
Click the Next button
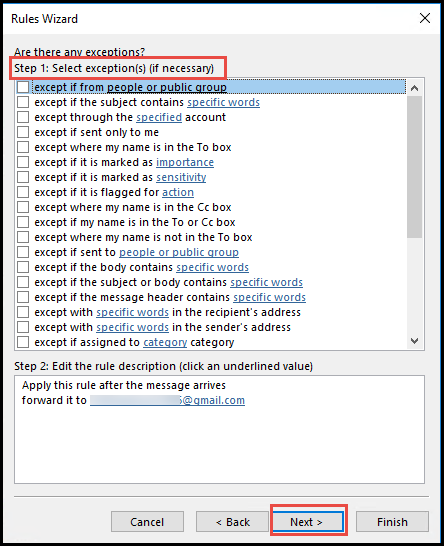308,522
